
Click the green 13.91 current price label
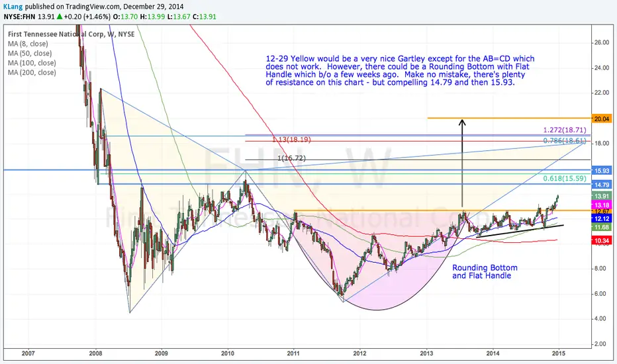602,196
